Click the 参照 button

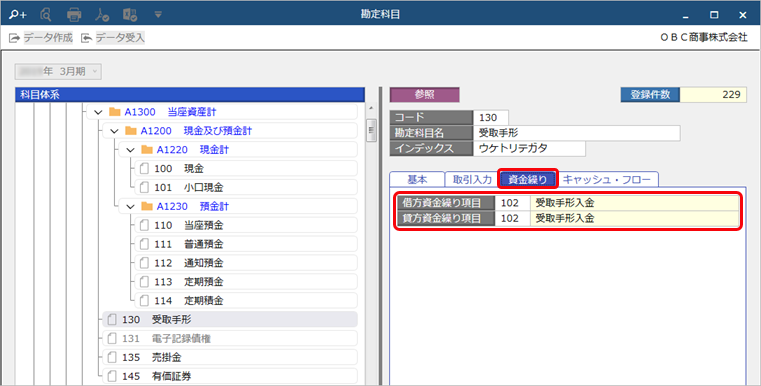tap(425, 95)
